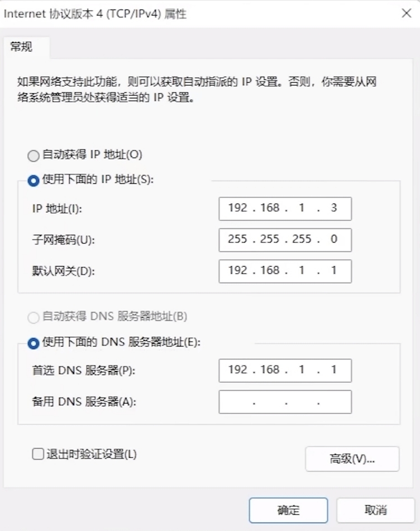Image resolution: width=420 pixels, height=531 pixels.
Task: Select use the following DNS server addresses
Action: coord(34,343)
